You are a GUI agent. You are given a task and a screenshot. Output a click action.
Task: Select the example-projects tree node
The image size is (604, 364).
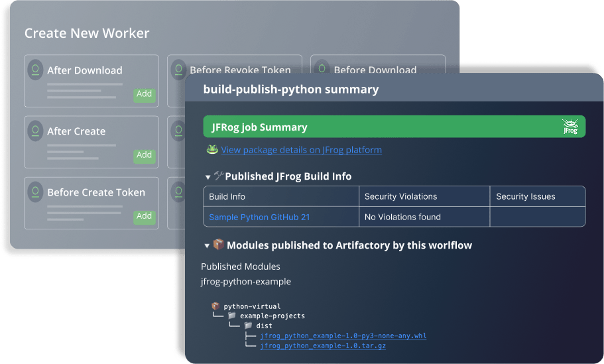click(x=272, y=316)
